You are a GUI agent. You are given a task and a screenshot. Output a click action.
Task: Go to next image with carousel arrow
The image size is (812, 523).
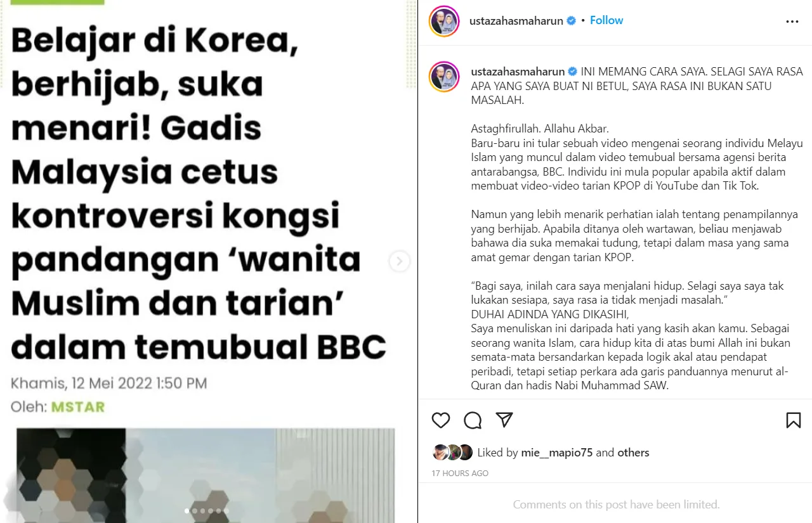click(x=399, y=261)
